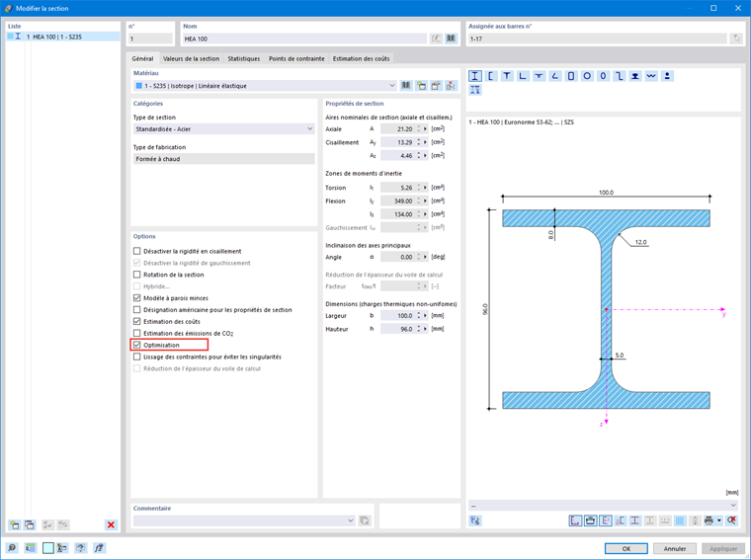This screenshot has height=560, width=751.
Task: Click the view settings icon before fx
Action: pyautogui.click(x=80, y=547)
